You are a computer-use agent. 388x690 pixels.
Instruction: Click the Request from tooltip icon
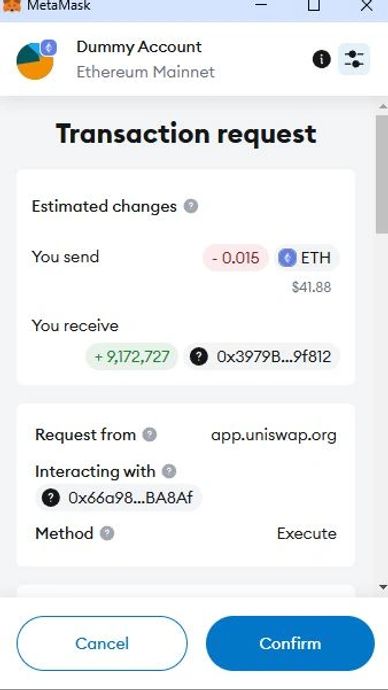click(150, 435)
